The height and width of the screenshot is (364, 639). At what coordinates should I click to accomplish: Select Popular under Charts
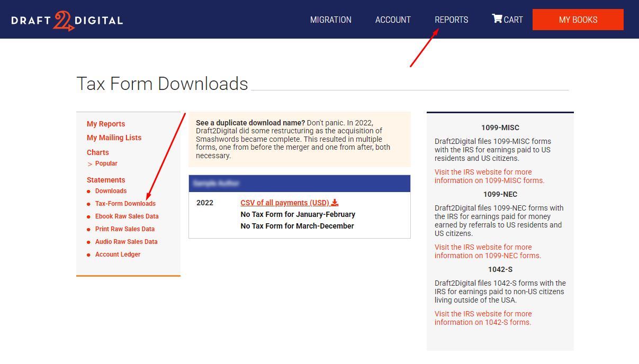(x=106, y=163)
